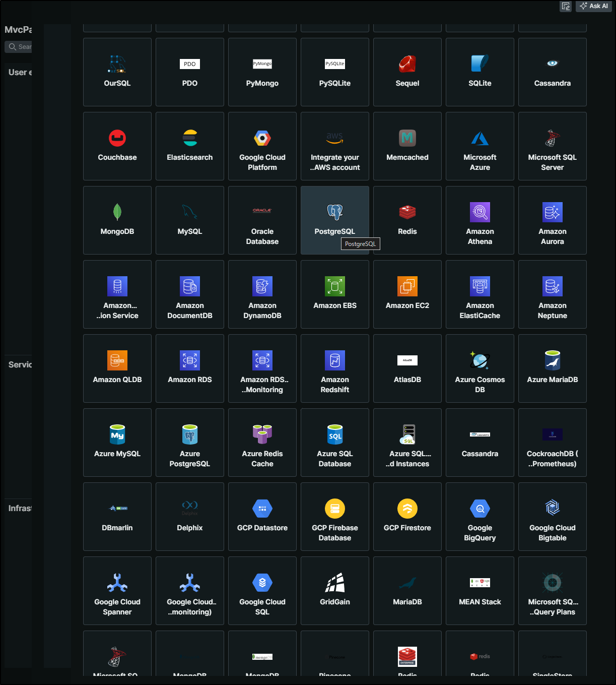Click the highlighted PostgreSQL elephant tile
616x685 pixels.
[x=335, y=220]
